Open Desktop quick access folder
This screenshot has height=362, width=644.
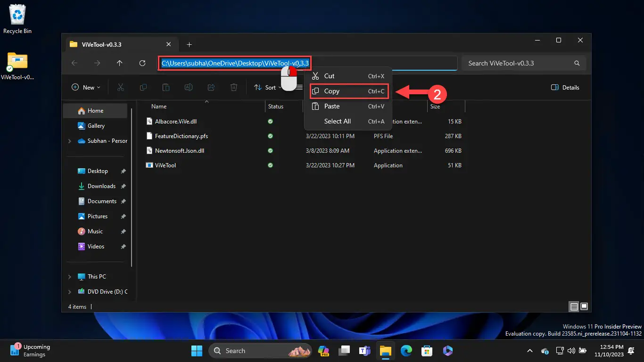point(97,171)
